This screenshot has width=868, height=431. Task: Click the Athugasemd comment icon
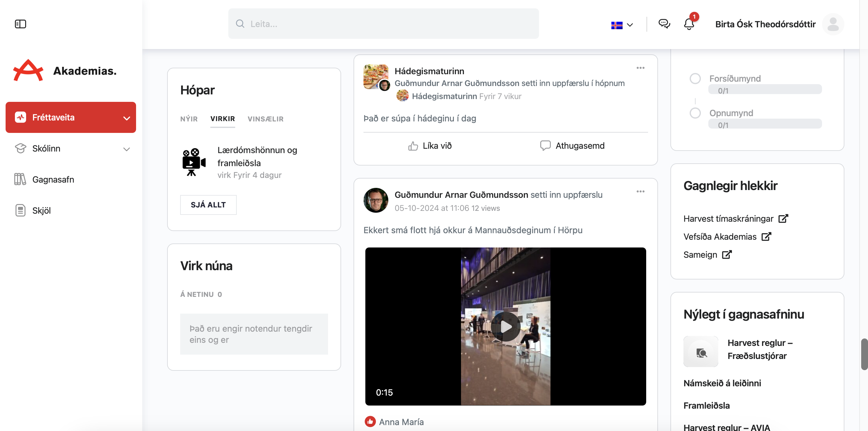pyautogui.click(x=545, y=145)
